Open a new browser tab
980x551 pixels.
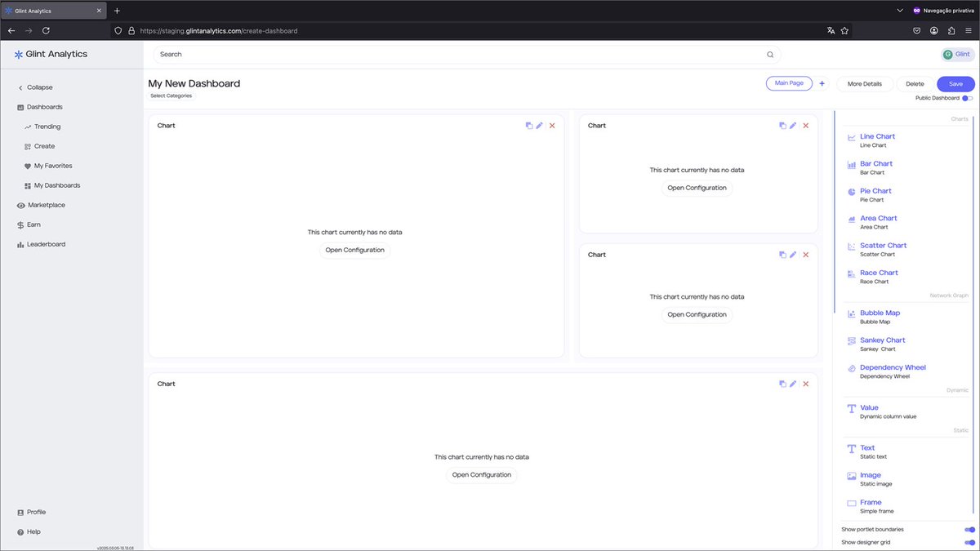point(117,11)
